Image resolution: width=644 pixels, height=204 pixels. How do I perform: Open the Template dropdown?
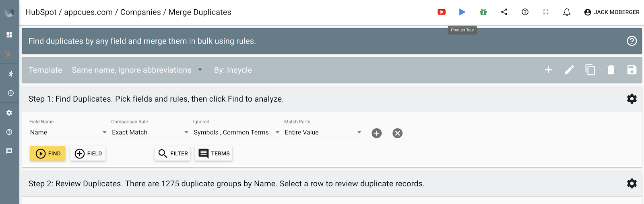tap(138, 70)
